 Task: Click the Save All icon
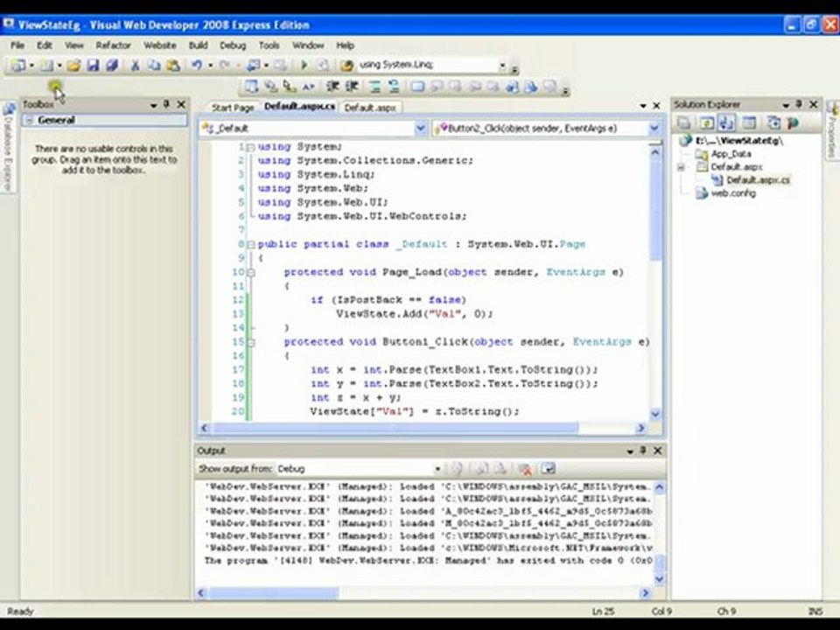112,66
